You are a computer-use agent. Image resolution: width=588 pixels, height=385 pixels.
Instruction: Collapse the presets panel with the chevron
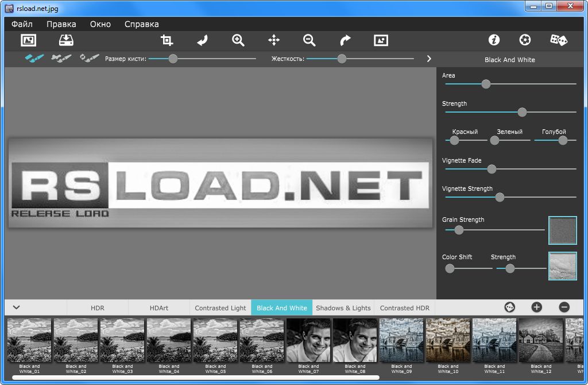(x=16, y=307)
